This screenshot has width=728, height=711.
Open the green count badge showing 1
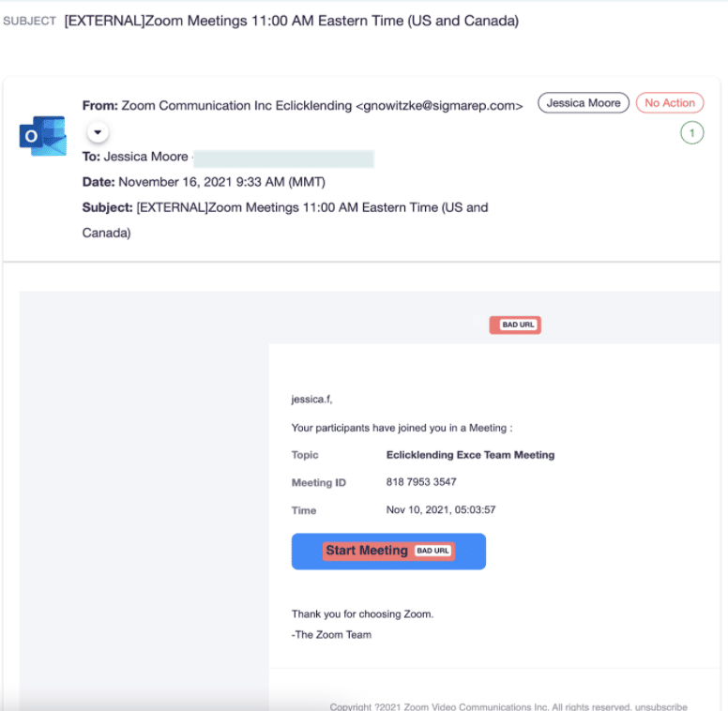click(691, 133)
